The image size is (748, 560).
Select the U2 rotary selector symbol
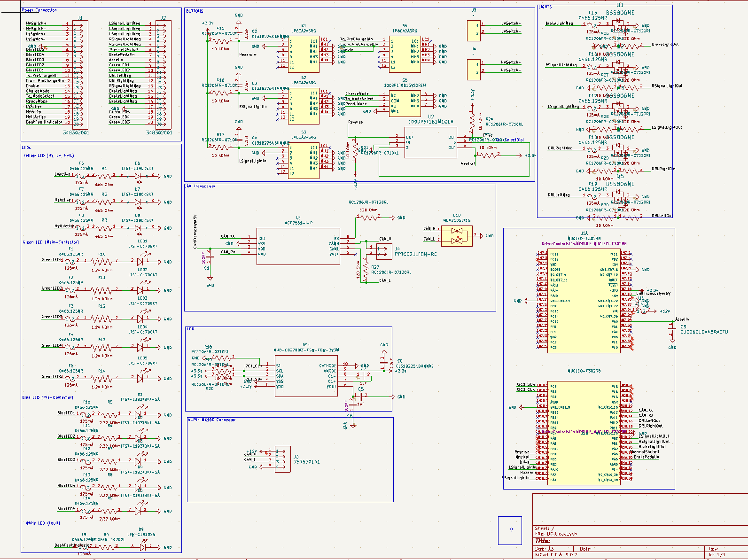(x=431, y=142)
